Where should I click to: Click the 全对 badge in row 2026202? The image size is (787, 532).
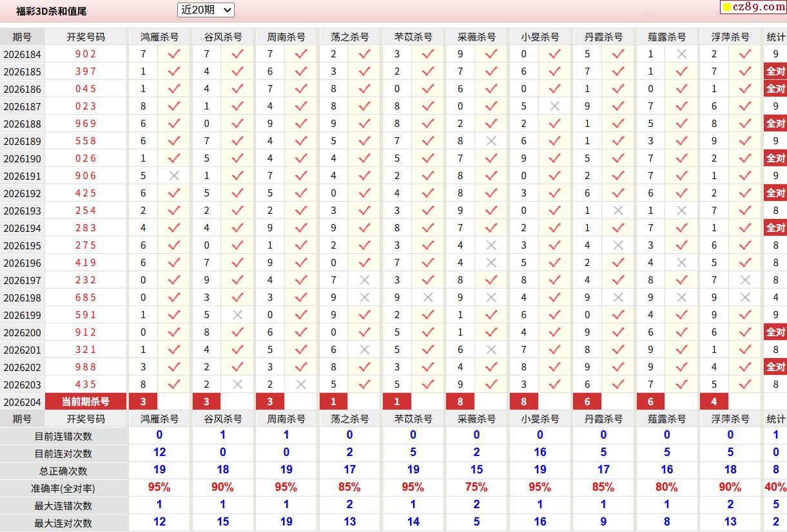775,367
